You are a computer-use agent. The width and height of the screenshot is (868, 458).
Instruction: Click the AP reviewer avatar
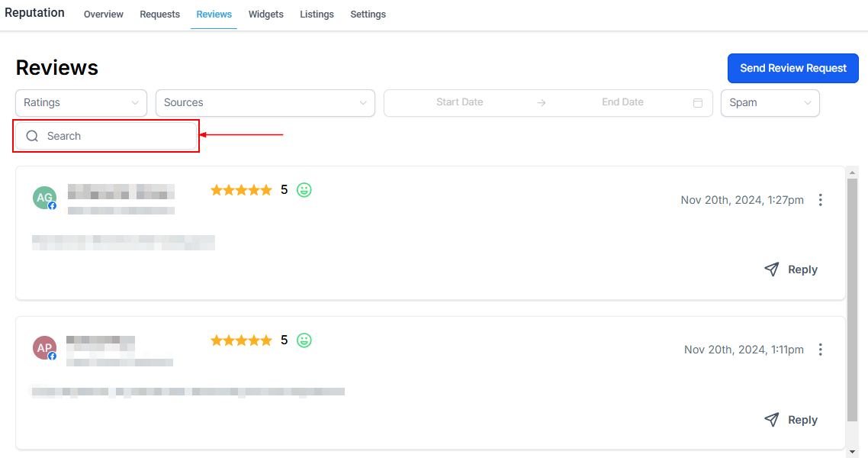(44, 348)
